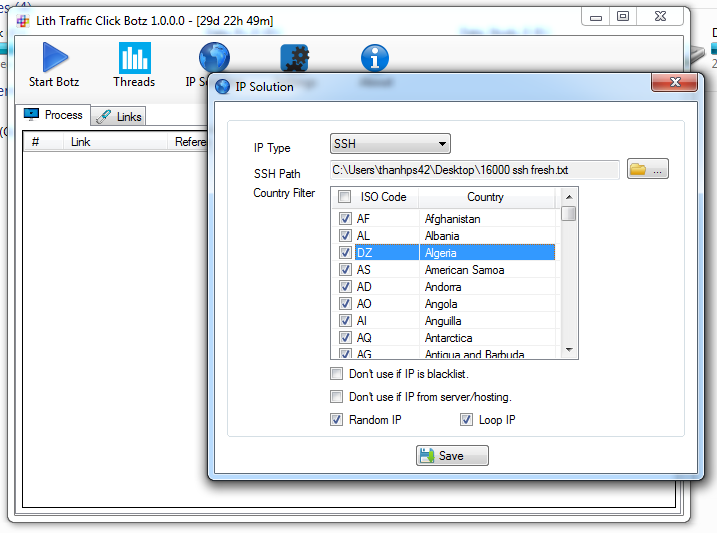Uncheck the DZ Algeria checkbox
The height and width of the screenshot is (533, 717).
tap(345, 252)
